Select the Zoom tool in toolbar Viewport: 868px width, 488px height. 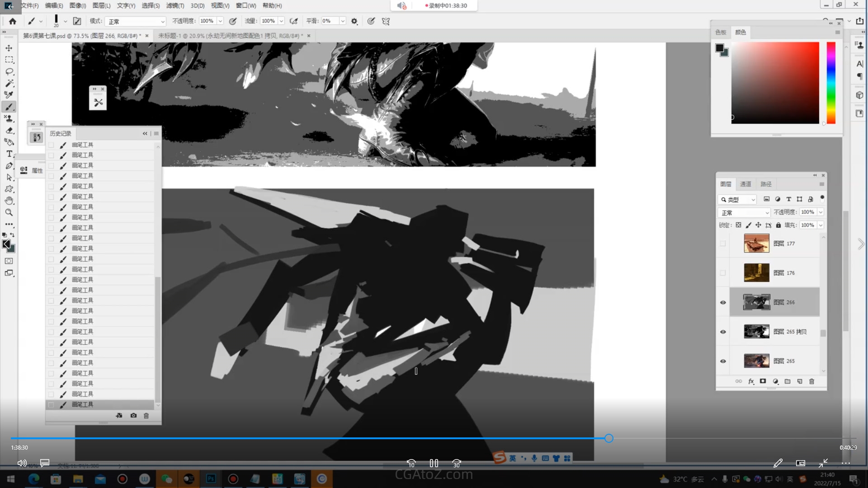click(x=9, y=212)
